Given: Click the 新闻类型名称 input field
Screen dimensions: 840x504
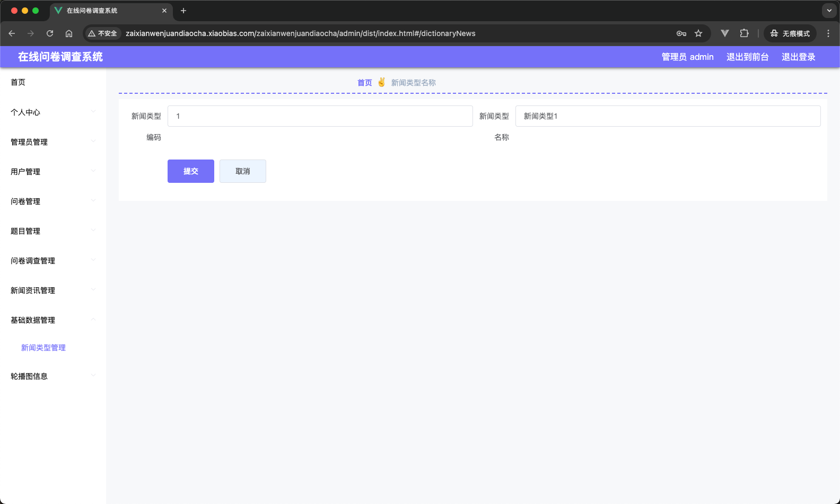Looking at the screenshot, I should pos(668,116).
